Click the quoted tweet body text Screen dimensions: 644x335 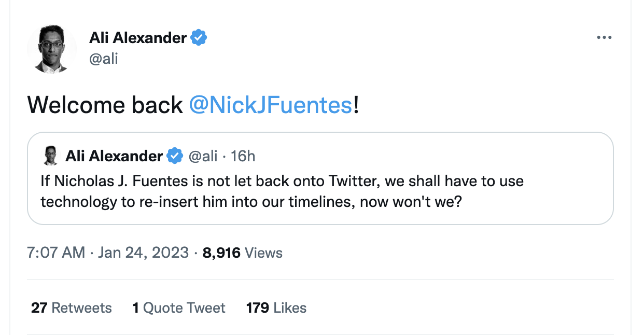[281, 191]
